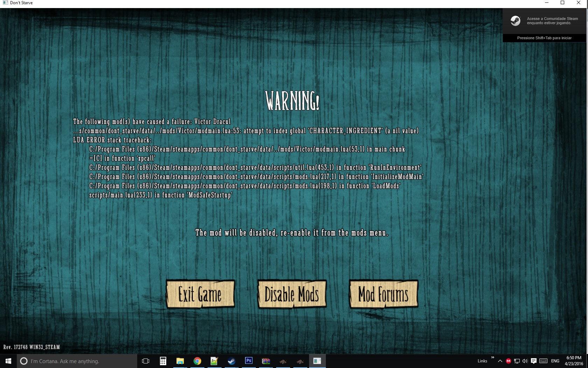Open the volume control tray icon
Screen dimensions: 588x368
coord(525,361)
